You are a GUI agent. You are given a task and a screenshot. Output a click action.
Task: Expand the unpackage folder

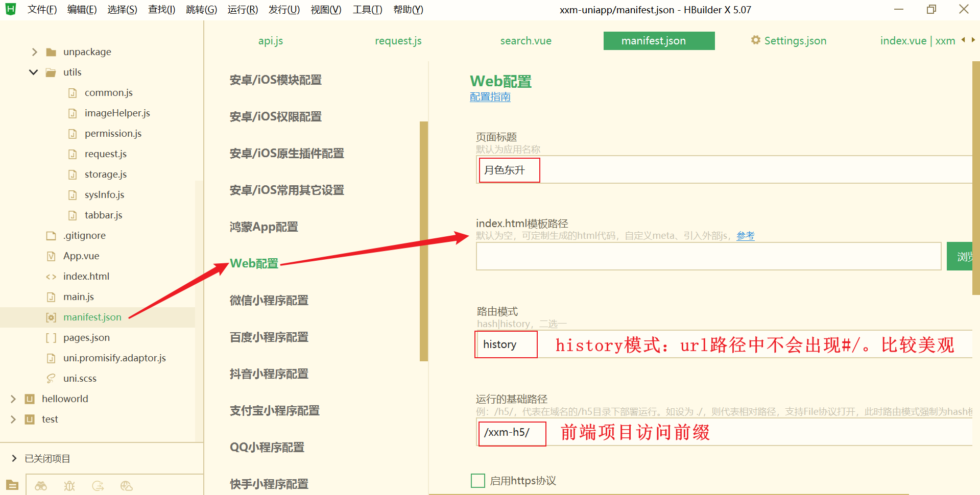34,52
